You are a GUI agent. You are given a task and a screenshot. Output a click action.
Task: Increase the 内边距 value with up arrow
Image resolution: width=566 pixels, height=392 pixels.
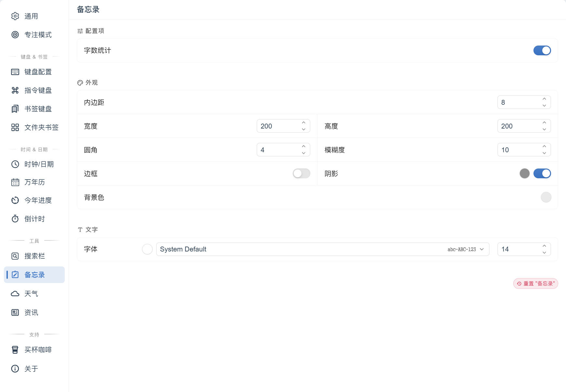pos(544,99)
